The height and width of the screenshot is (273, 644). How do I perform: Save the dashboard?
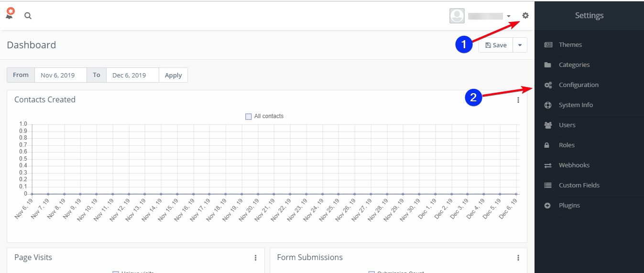click(x=496, y=45)
